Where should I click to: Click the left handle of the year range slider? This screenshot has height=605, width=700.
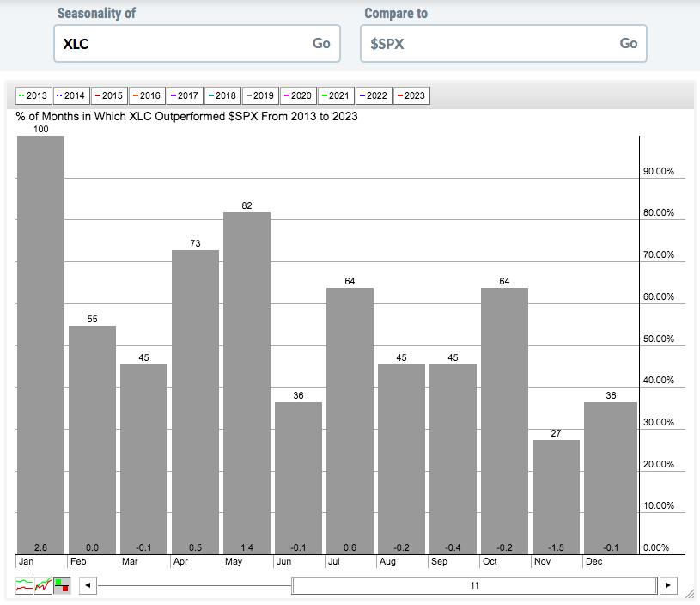pos(294,585)
